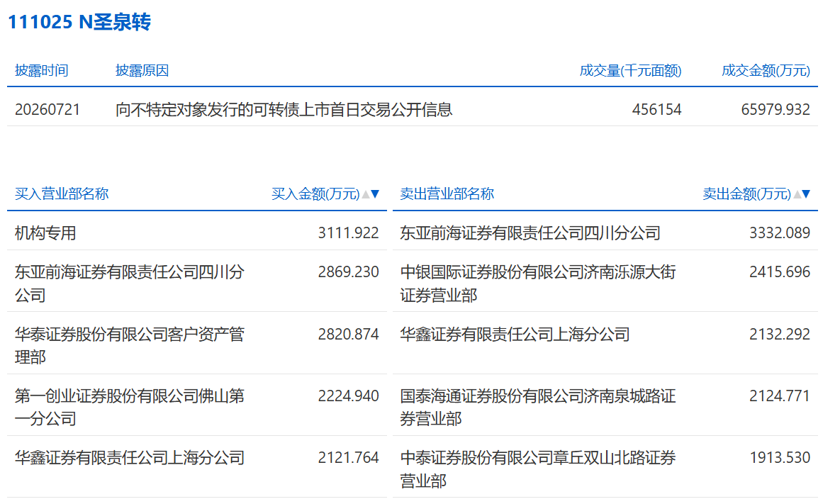
Task: Select the buy amount 2224.940
Action: pos(349,396)
